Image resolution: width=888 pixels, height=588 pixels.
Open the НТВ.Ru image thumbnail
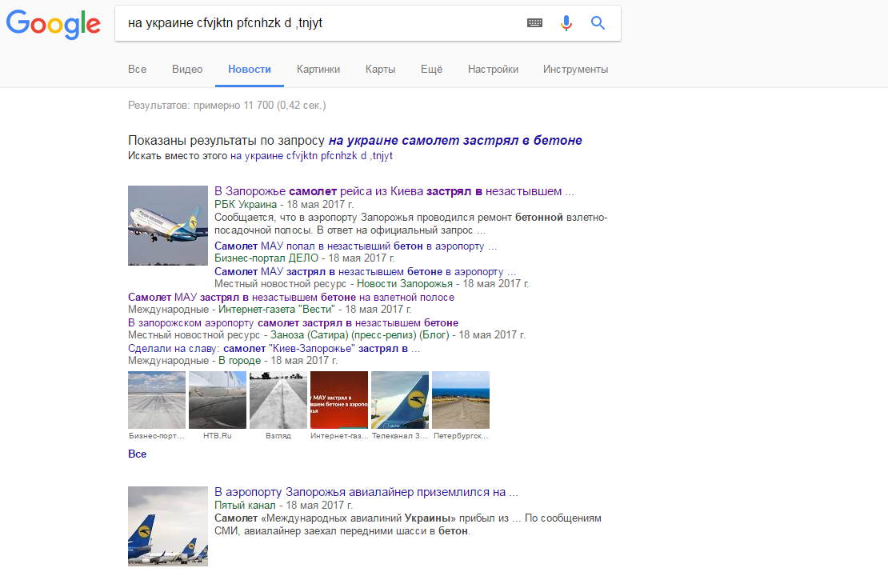218,400
